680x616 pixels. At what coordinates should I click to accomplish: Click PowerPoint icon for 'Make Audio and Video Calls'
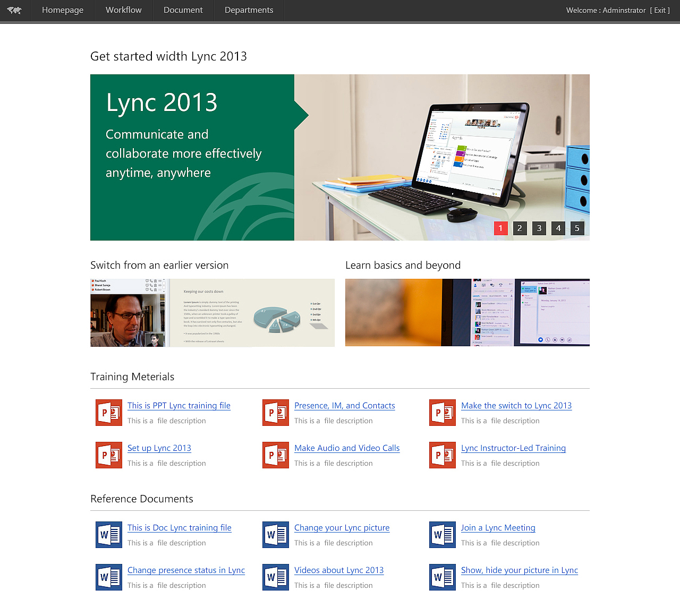276,455
